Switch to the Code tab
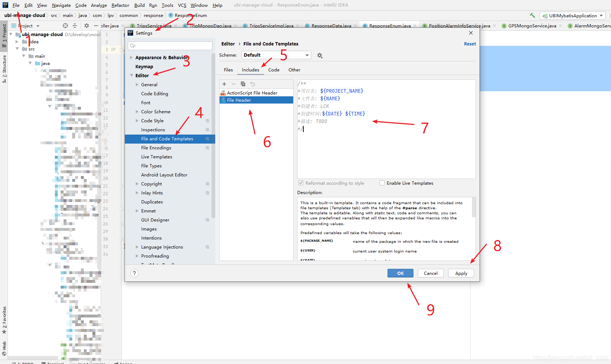 click(x=274, y=70)
